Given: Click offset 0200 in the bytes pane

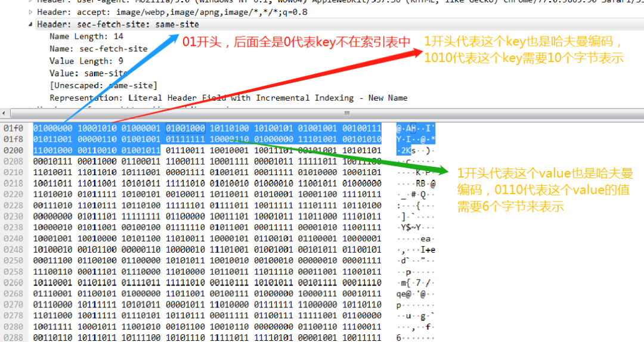Looking at the screenshot, I should click(13, 151).
